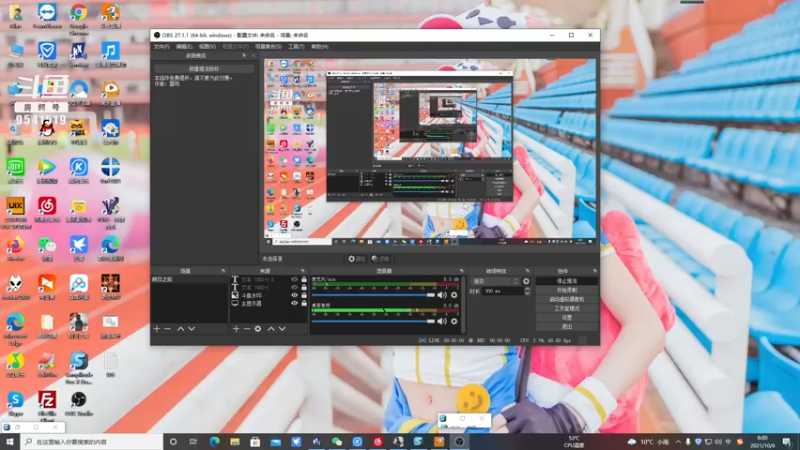Move the source up in Sources panel
The width and height of the screenshot is (800, 450).
271,329
